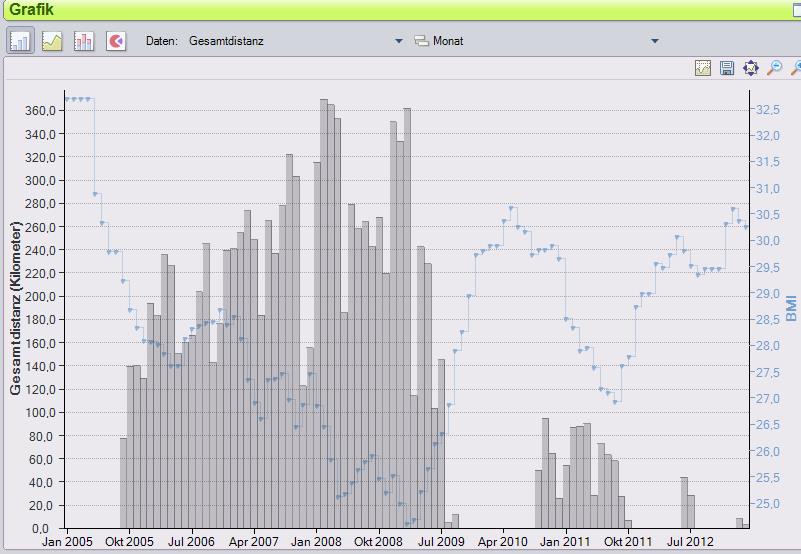Open the chart display settings icon

pyautogui.click(x=703, y=68)
